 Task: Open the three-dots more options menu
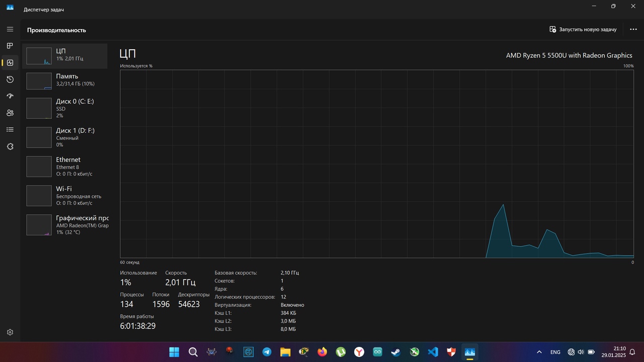coord(633,30)
